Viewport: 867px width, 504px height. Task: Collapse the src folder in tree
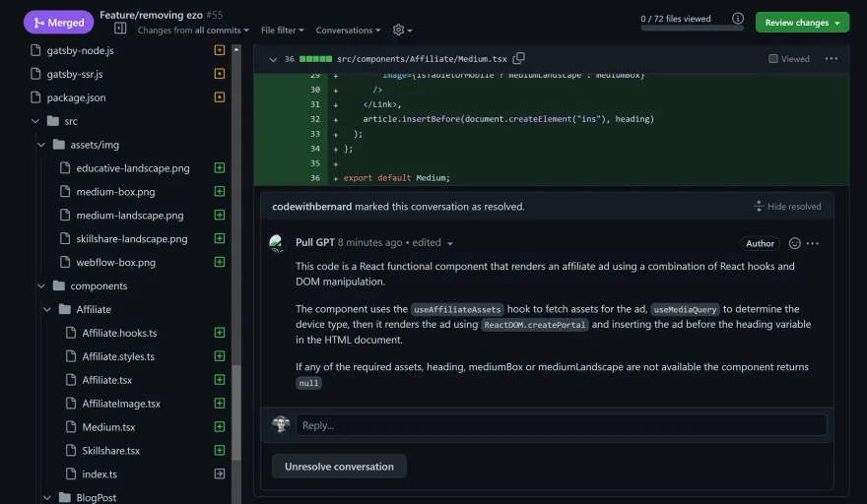pos(35,121)
